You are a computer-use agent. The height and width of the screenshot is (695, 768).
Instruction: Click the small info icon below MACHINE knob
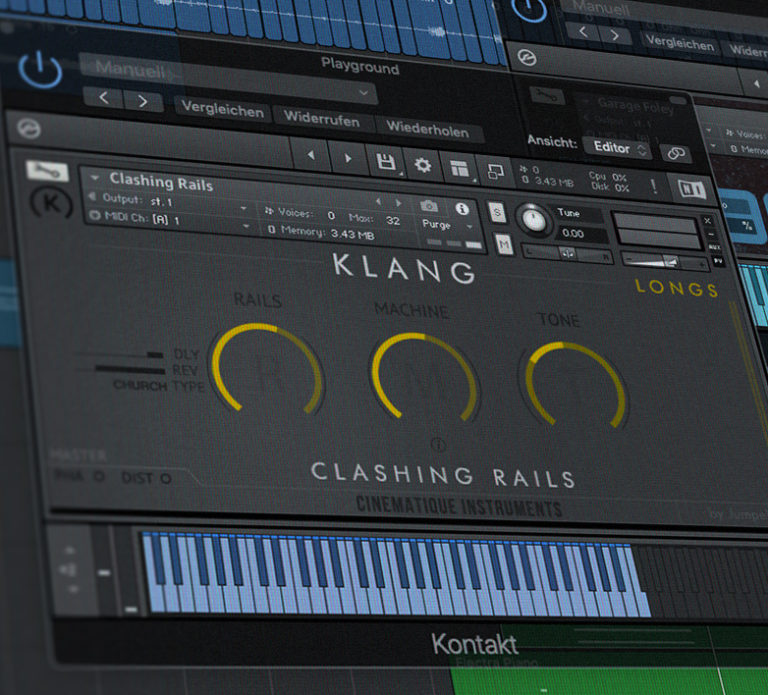[437, 445]
